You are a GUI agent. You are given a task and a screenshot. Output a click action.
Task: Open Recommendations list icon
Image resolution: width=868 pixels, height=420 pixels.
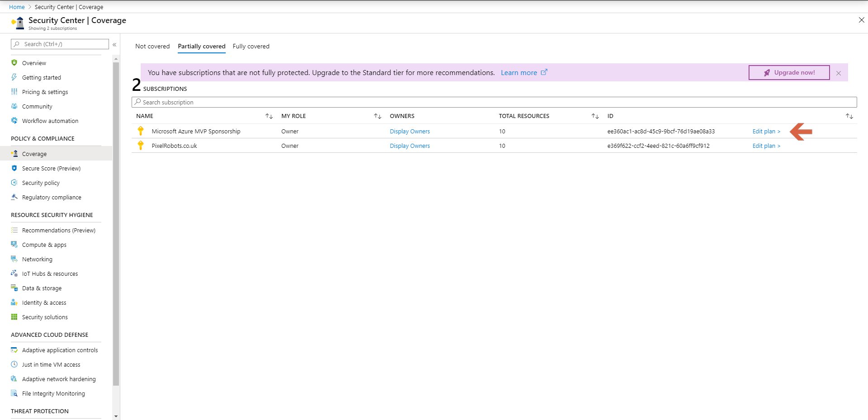(14, 230)
